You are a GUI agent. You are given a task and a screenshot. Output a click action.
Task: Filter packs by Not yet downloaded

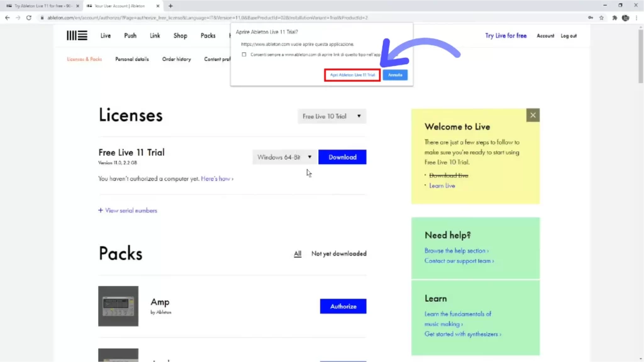pos(339,254)
